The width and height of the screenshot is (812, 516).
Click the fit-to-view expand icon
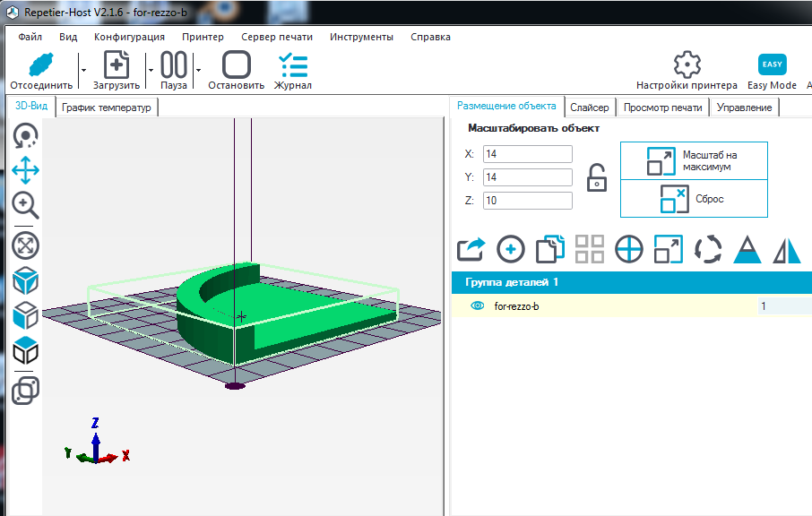(25, 245)
